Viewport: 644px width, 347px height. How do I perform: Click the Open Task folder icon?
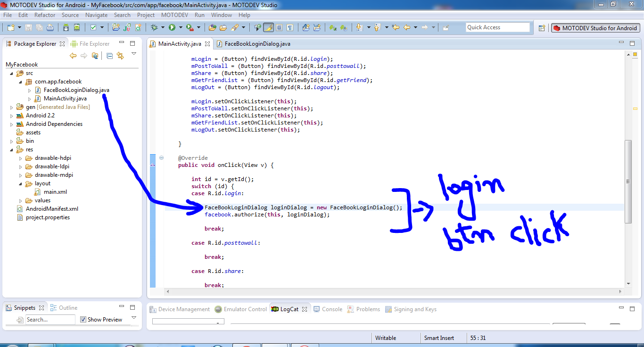(x=223, y=27)
